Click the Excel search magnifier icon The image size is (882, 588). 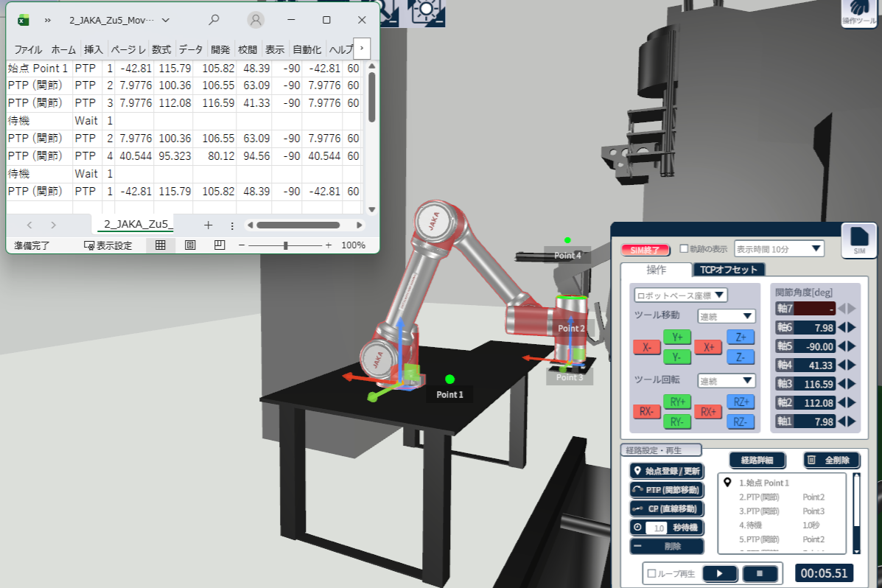[x=214, y=20]
